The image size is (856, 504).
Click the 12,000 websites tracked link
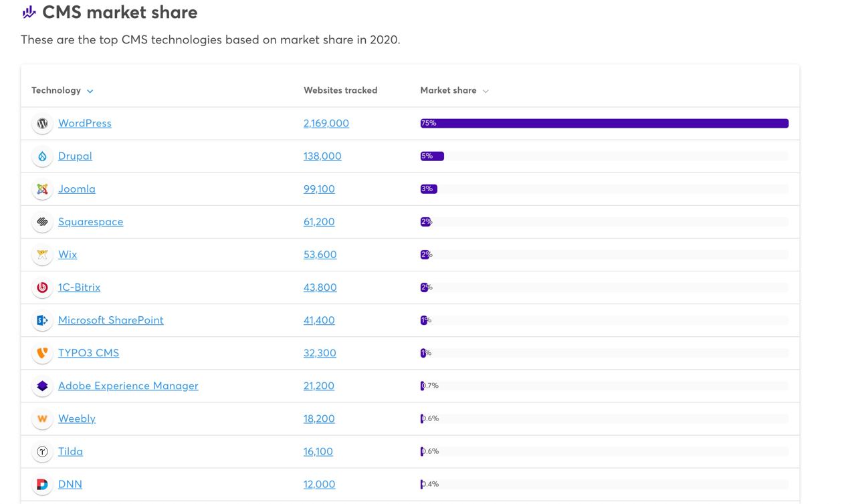click(x=320, y=483)
